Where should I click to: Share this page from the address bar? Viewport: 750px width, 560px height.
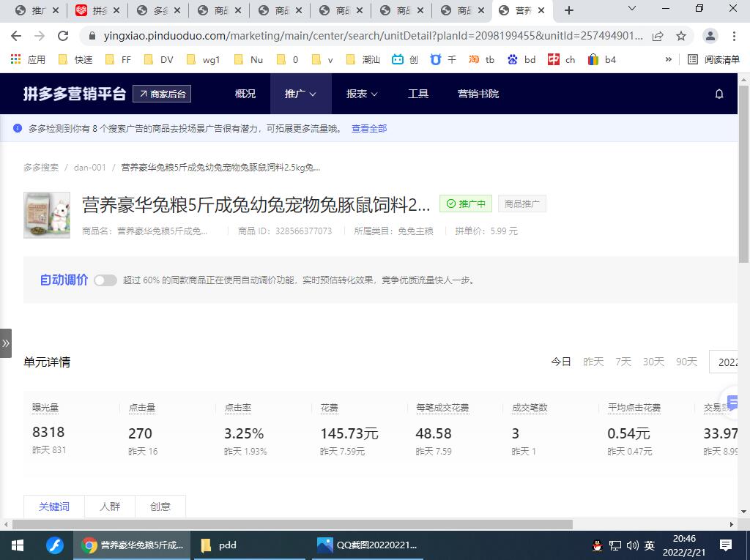658,36
